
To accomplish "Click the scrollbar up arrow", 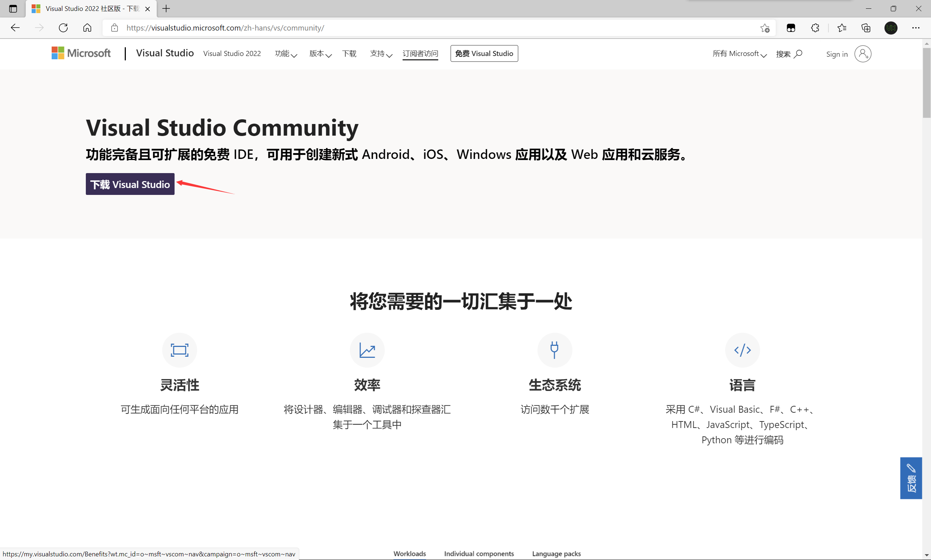I will pos(927,44).
